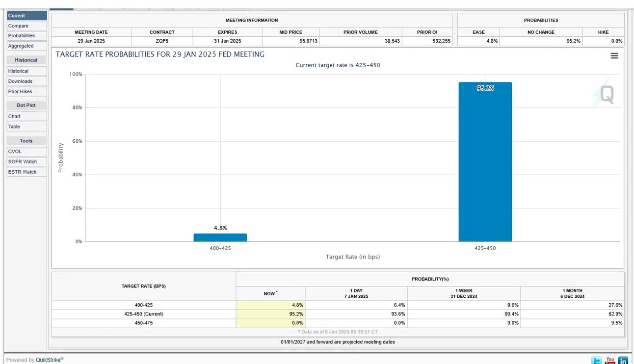The image size is (634, 364).
Task: Show the Dot Plot Chart
Action: pos(27,117)
